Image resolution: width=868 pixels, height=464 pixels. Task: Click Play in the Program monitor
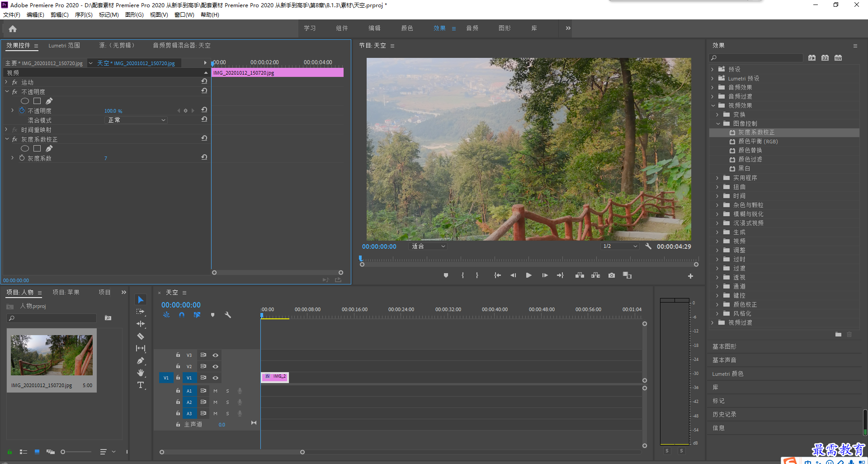click(528, 275)
